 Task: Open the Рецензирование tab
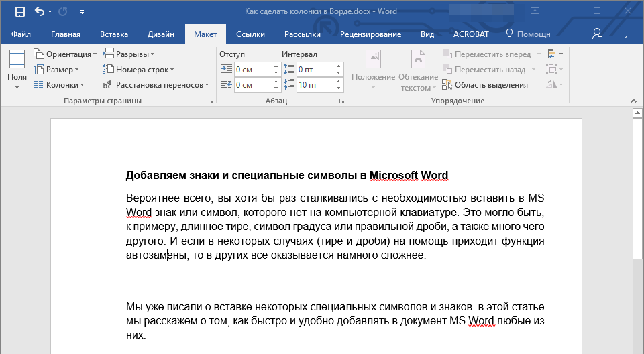tap(371, 34)
